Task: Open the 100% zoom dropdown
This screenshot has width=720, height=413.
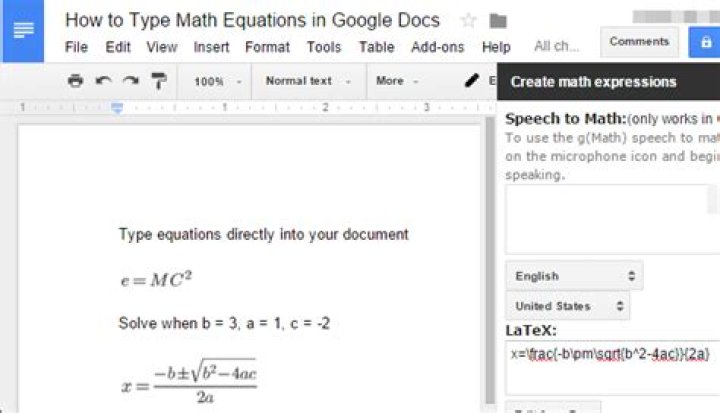Action: click(x=217, y=81)
